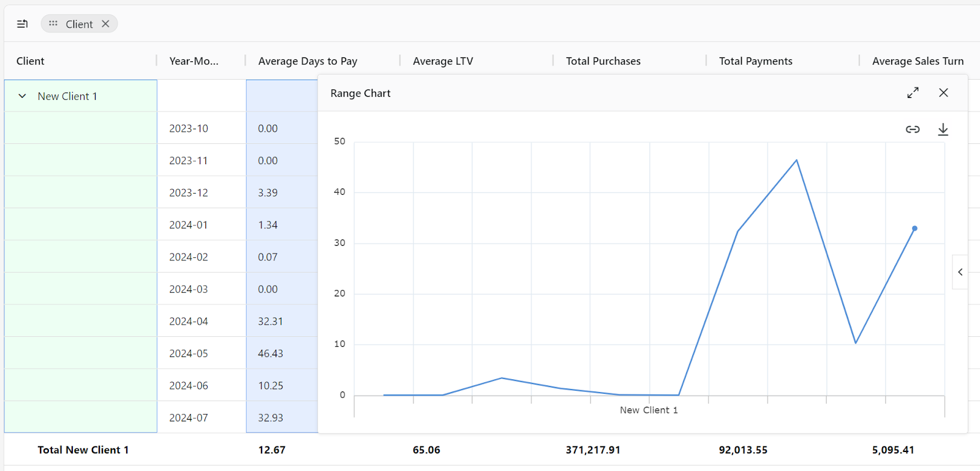Image resolution: width=980 pixels, height=471 pixels.
Task: Collapse the New Client 1 row
Action: pyautogui.click(x=23, y=96)
